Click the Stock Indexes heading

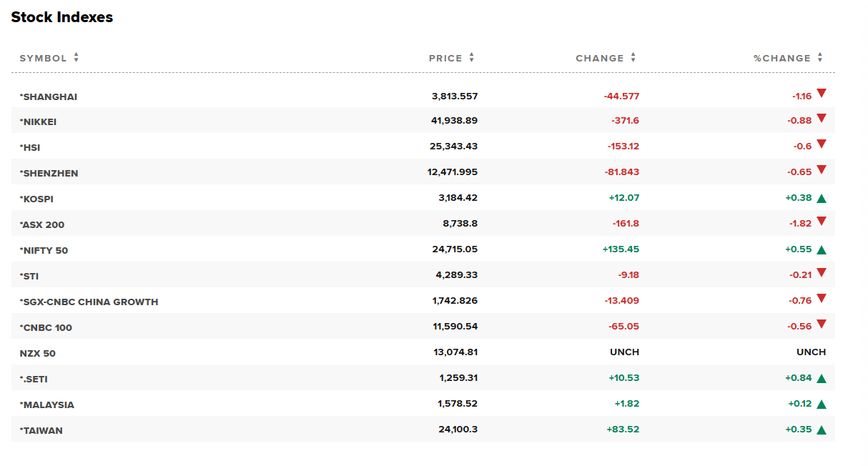pos(62,17)
